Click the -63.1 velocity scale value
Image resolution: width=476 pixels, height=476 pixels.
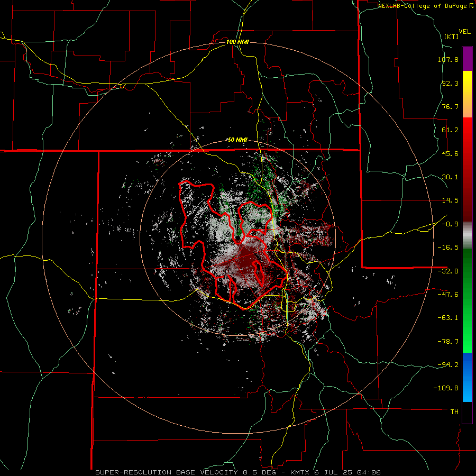[x=448, y=318]
